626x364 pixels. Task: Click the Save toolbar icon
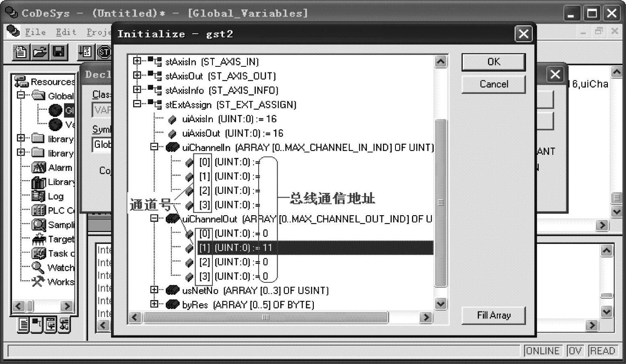point(59,52)
